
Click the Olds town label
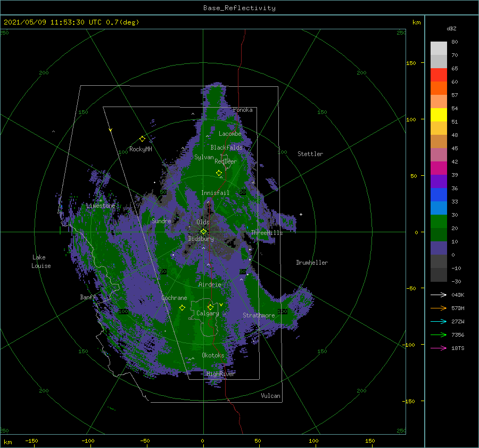(203, 222)
